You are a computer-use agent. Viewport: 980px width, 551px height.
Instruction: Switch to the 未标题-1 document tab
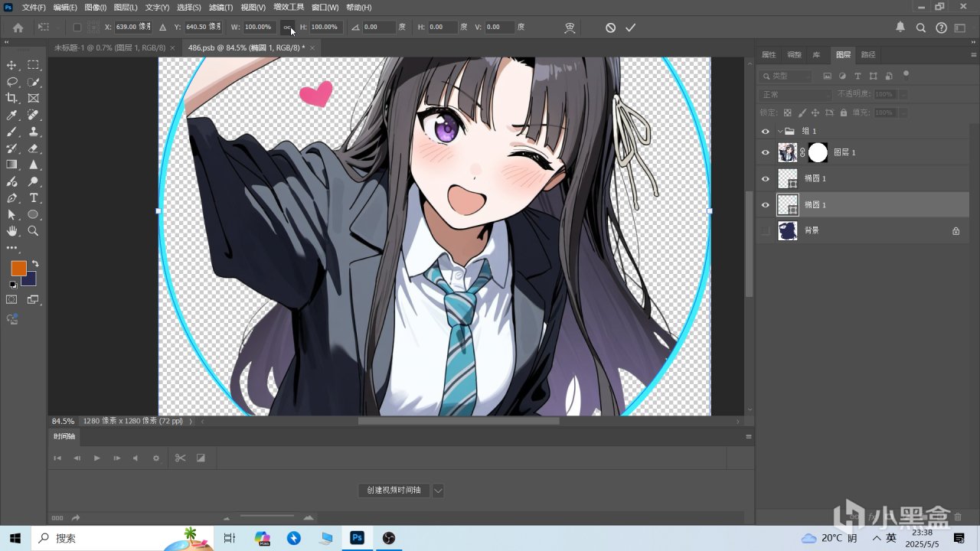pos(110,47)
